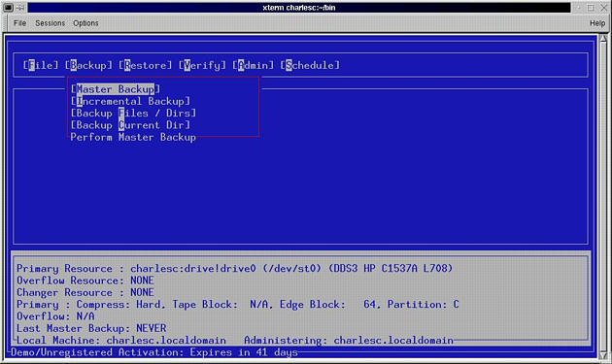Close the xterm window
The image size is (612, 364).
tap(603, 8)
